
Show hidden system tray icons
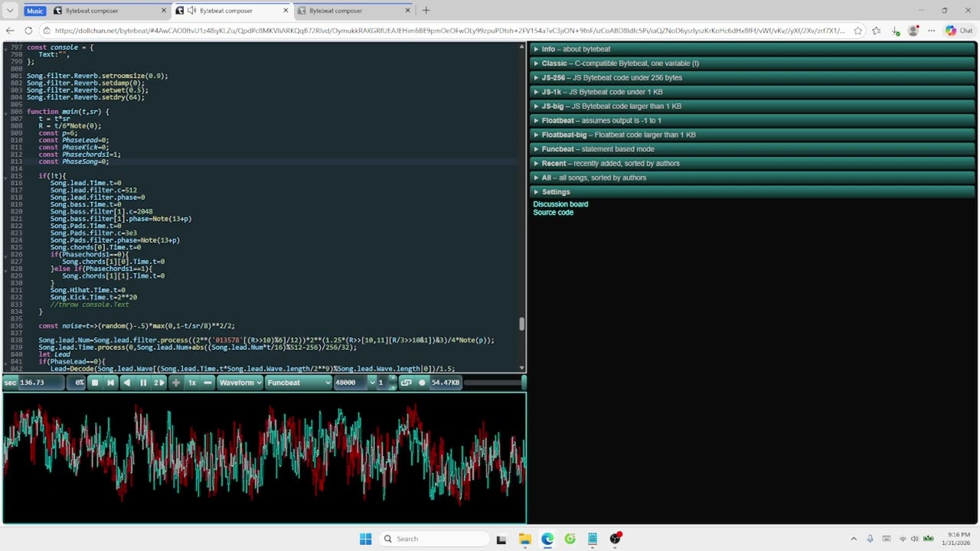point(854,539)
